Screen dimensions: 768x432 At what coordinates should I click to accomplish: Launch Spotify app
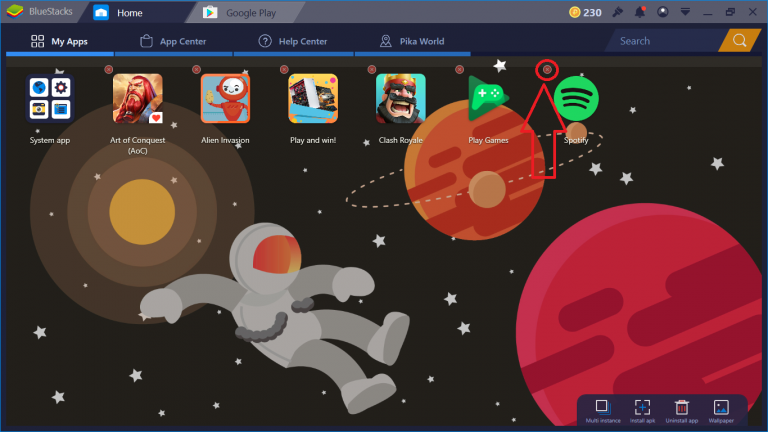point(576,98)
